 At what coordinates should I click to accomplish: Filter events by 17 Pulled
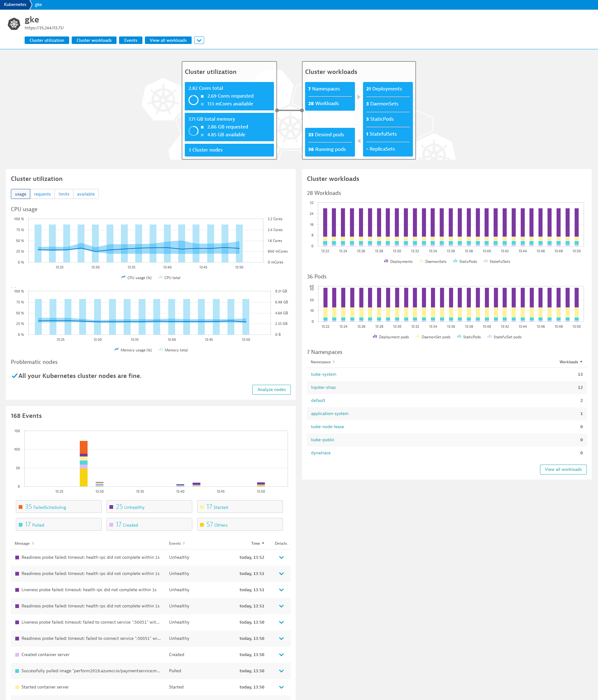[59, 525]
